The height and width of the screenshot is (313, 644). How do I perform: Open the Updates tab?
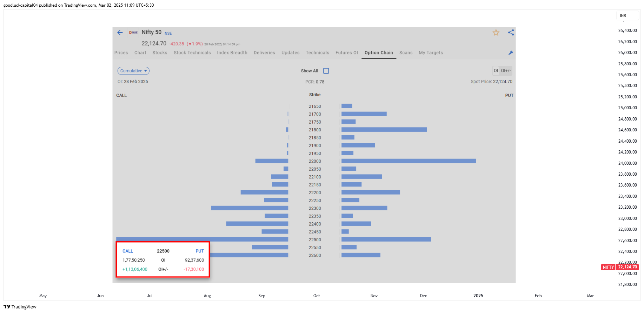291,53
